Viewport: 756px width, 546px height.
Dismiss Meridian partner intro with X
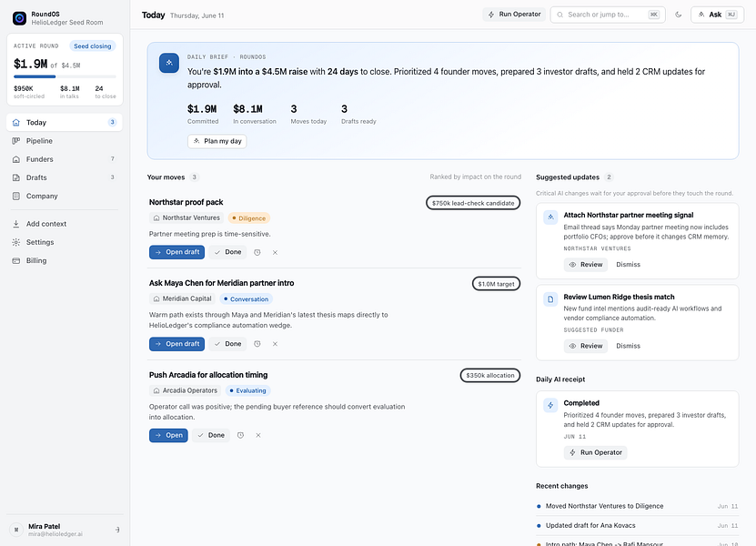pyautogui.click(x=275, y=344)
